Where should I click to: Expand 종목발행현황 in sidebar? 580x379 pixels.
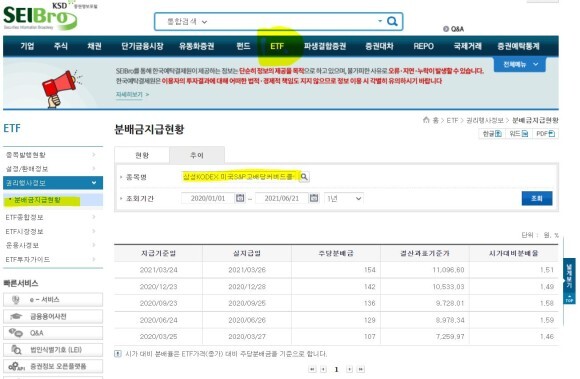tap(53, 155)
